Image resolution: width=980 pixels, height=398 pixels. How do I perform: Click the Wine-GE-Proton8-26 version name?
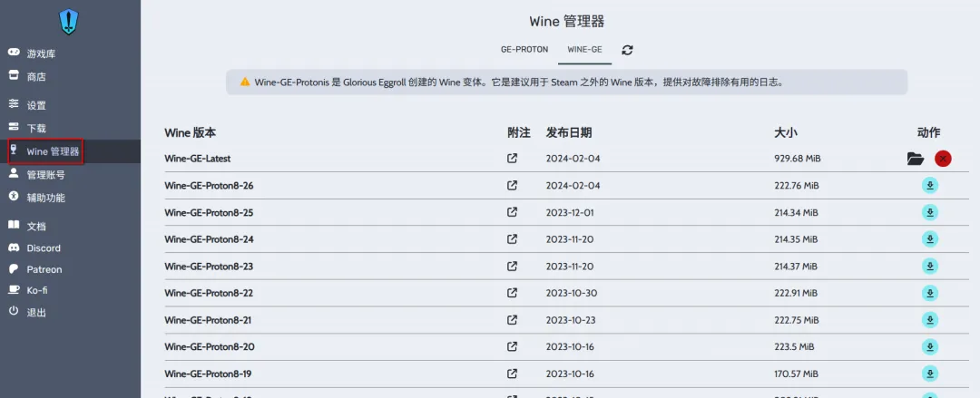(x=209, y=186)
